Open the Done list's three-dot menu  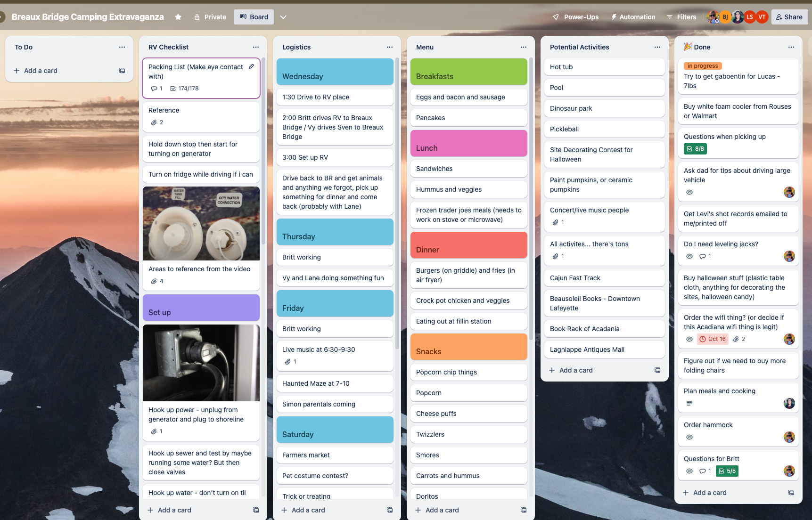[791, 47]
